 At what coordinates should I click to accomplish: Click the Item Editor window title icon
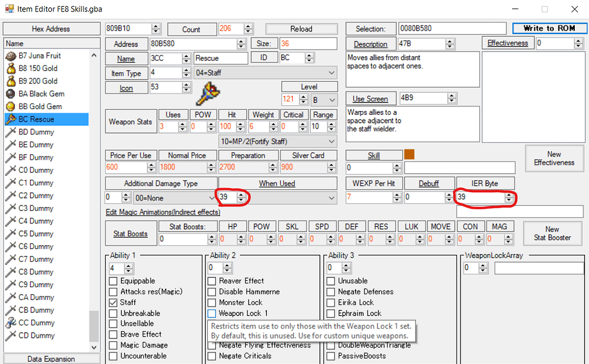10,9
